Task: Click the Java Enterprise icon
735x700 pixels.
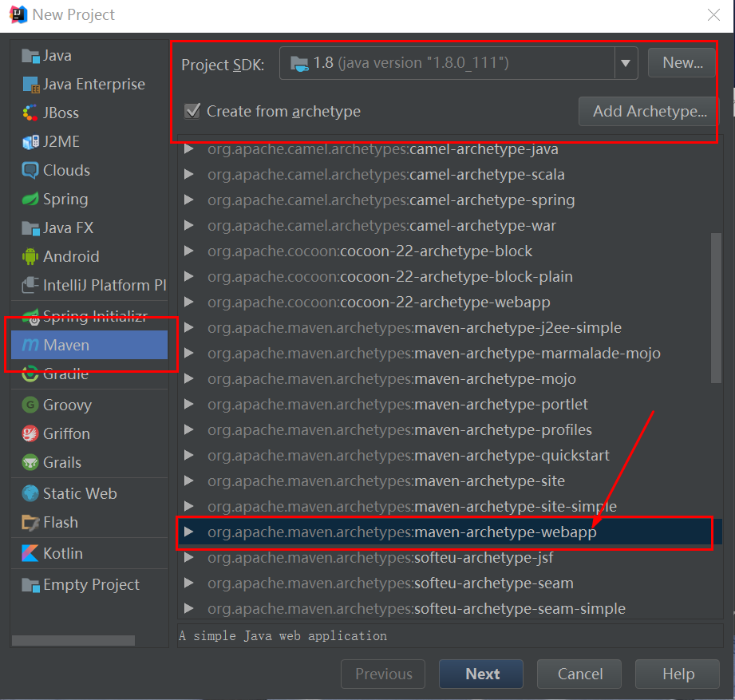Action: [x=31, y=85]
